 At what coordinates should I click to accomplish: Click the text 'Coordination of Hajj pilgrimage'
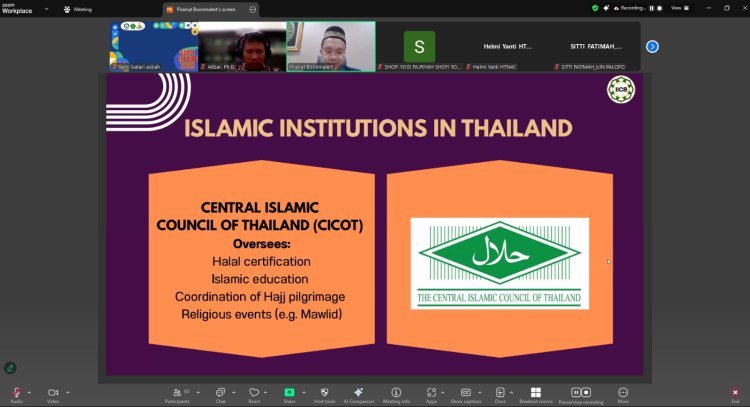coord(260,297)
